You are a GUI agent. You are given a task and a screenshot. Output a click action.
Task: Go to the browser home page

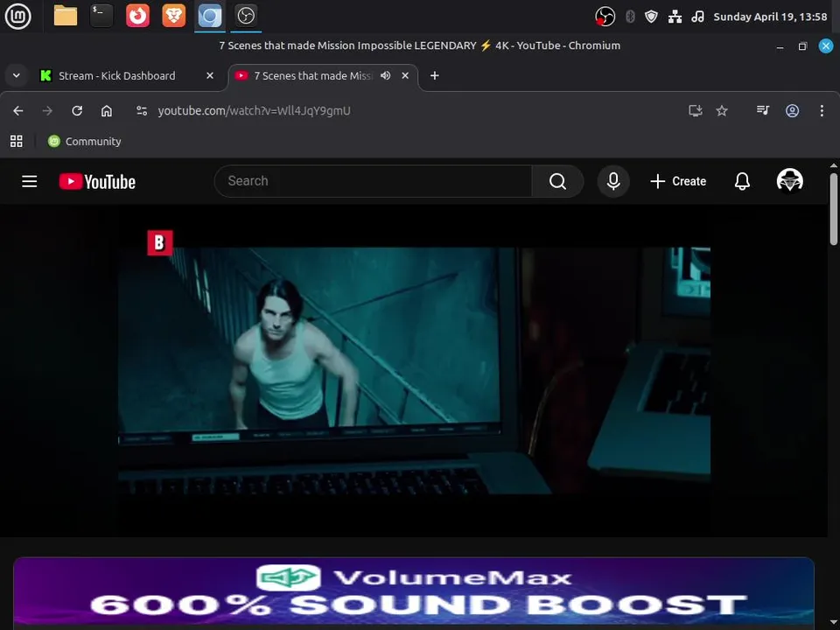click(x=107, y=110)
